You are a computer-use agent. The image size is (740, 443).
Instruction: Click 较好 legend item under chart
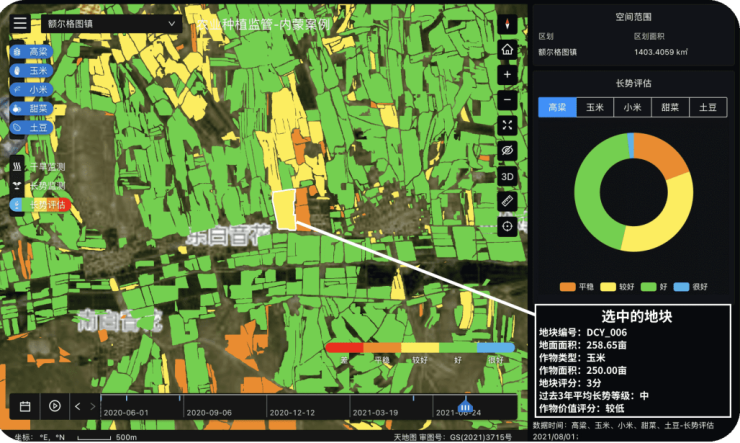click(x=617, y=287)
